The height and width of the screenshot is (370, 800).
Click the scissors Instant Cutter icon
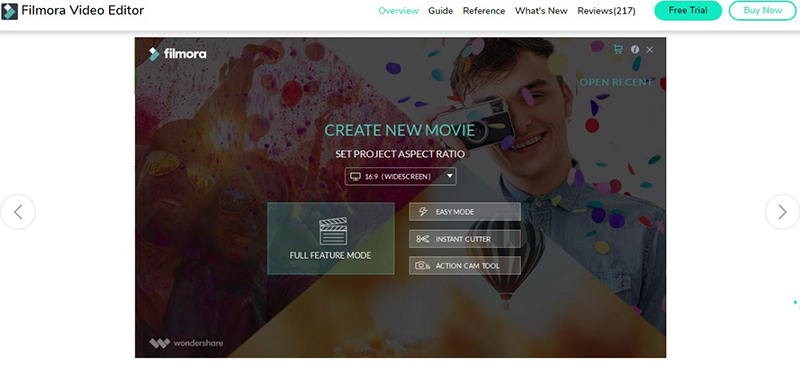[x=422, y=239]
